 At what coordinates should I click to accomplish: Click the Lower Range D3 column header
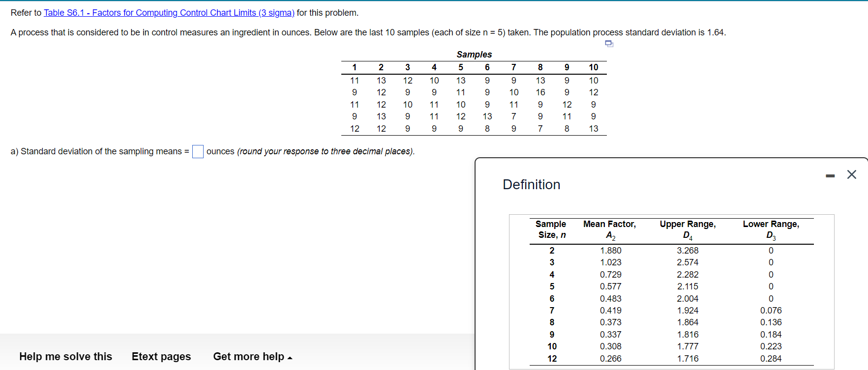tap(771, 229)
